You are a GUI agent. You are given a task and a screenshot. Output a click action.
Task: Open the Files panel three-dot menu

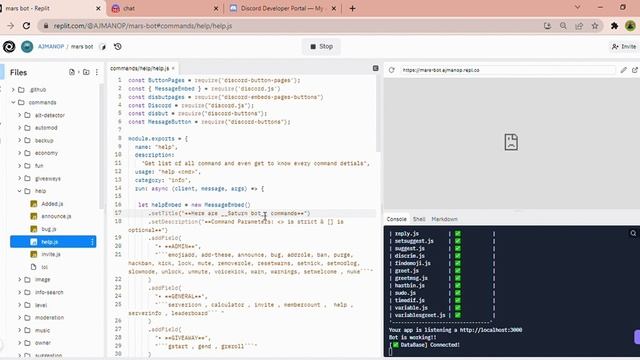pyautogui.click(x=97, y=72)
